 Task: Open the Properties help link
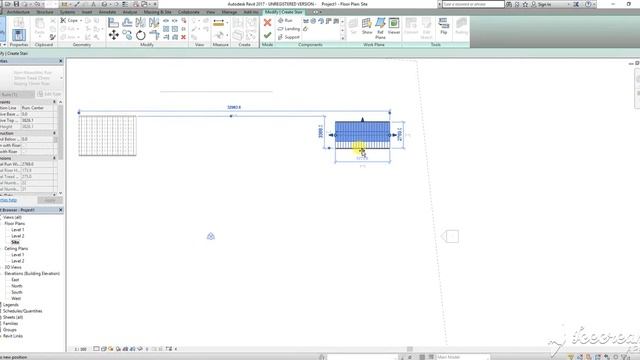coord(8,200)
